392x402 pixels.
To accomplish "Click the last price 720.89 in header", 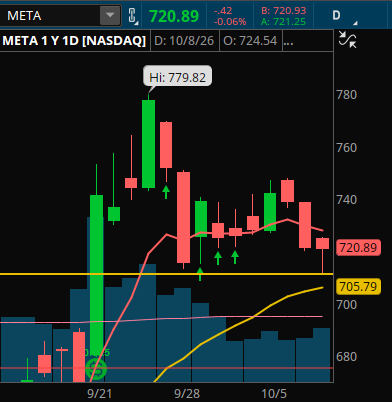I will [174, 16].
